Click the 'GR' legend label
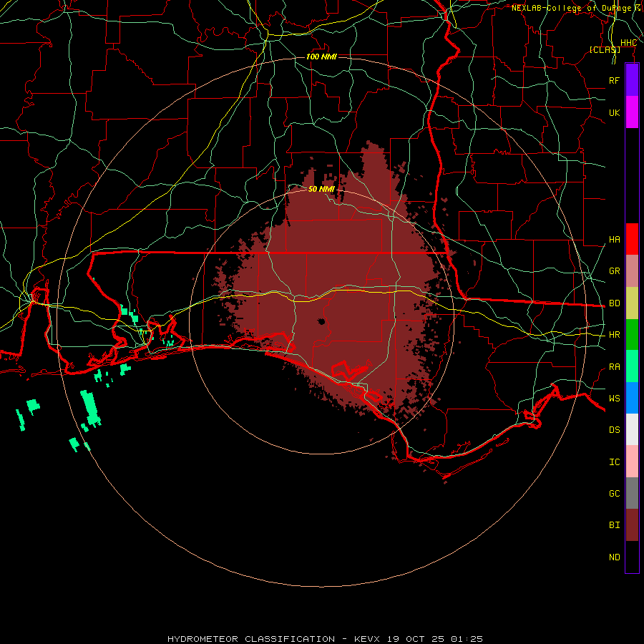 pyautogui.click(x=614, y=271)
